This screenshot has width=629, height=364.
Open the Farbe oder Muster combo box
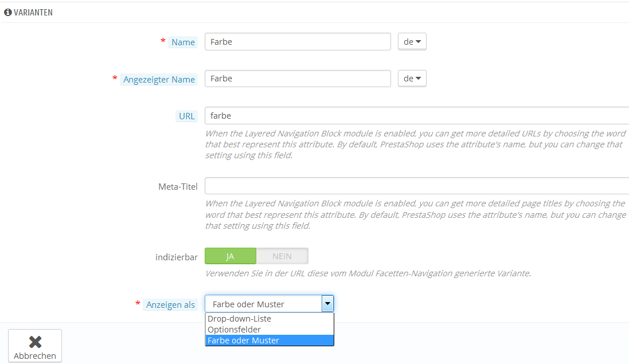point(269,304)
